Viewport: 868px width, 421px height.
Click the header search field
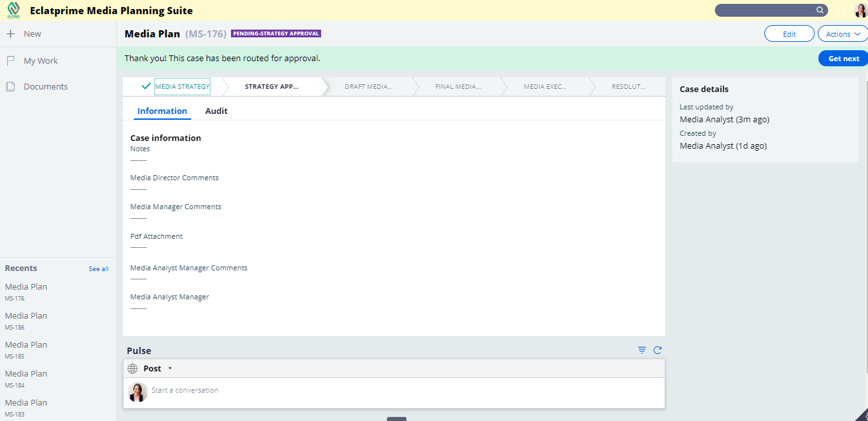click(771, 10)
